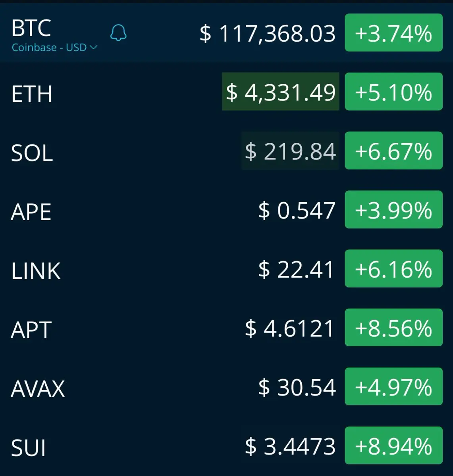Select the AVAX ticker
The image size is (453, 476).
[38, 389]
